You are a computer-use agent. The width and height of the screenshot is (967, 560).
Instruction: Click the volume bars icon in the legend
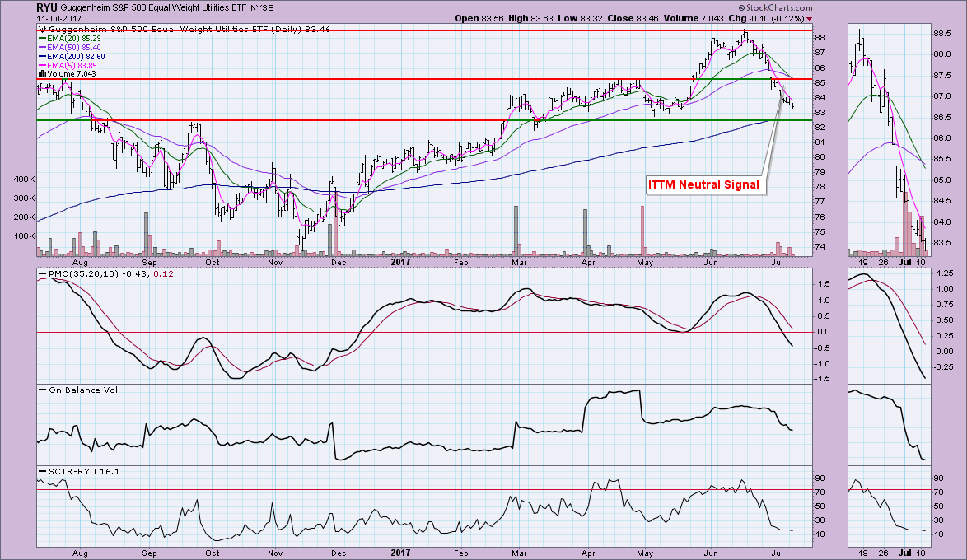43,74
